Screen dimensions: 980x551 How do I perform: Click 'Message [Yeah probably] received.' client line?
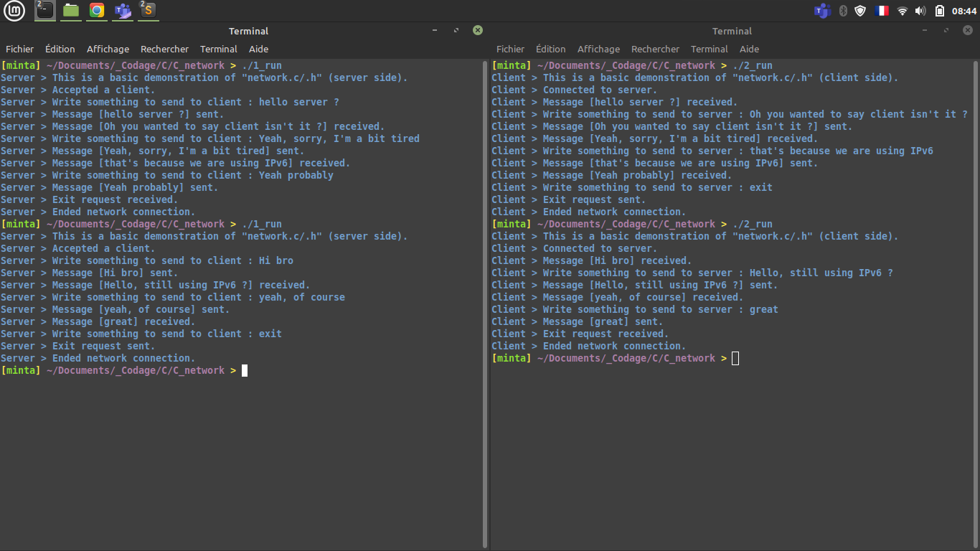click(x=612, y=175)
